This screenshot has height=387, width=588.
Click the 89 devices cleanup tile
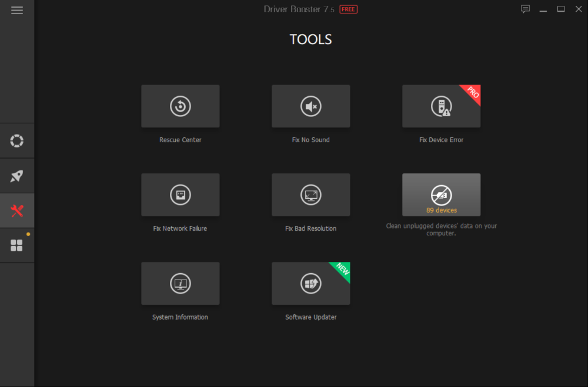(441, 195)
